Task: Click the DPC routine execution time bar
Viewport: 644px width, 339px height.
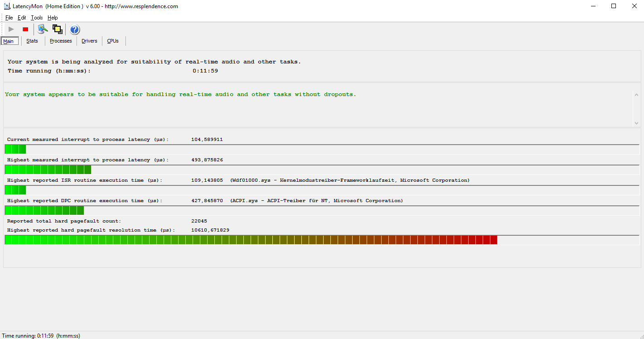Action: pyautogui.click(x=322, y=210)
